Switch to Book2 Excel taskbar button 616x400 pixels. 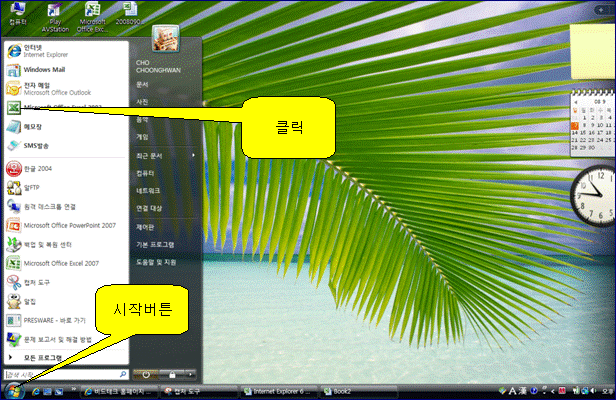(358, 391)
